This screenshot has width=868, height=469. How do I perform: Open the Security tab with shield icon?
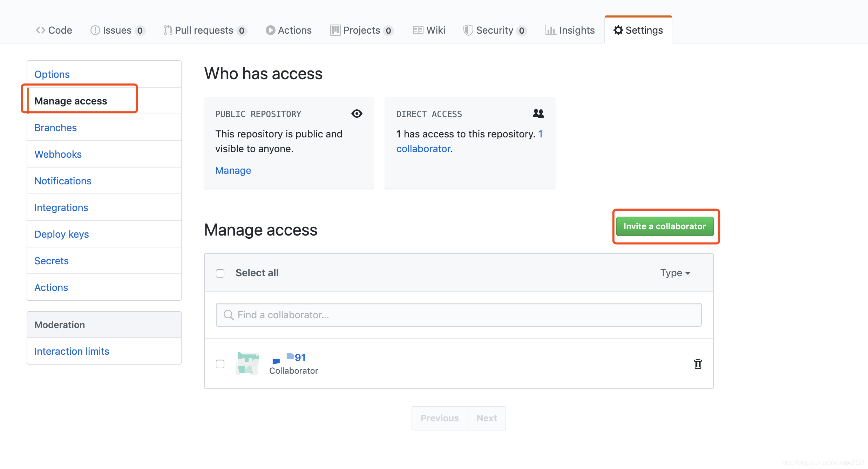pos(494,30)
